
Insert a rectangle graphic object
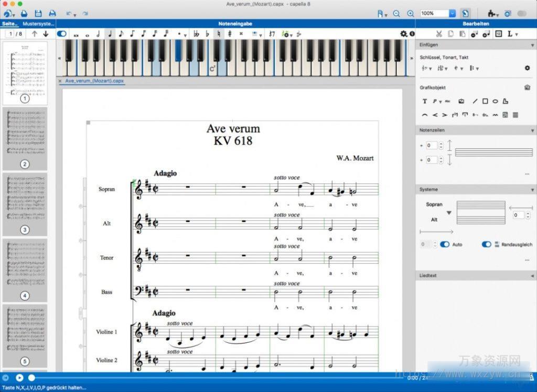485,101
